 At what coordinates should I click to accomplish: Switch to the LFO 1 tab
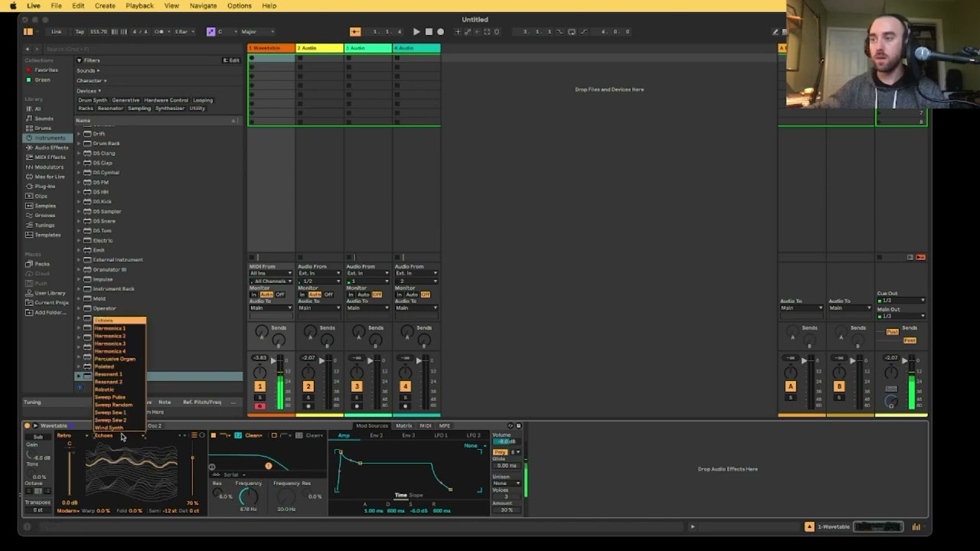pos(441,435)
